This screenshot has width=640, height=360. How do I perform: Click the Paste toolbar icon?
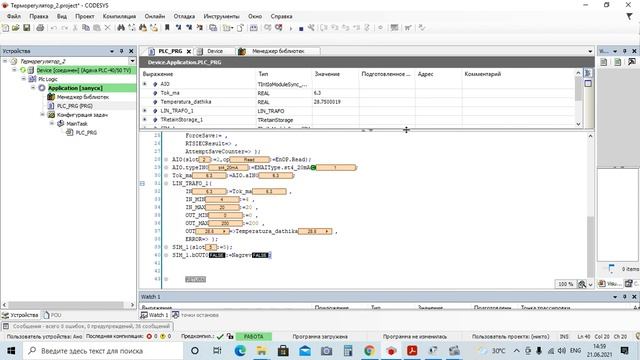coord(97,28)
